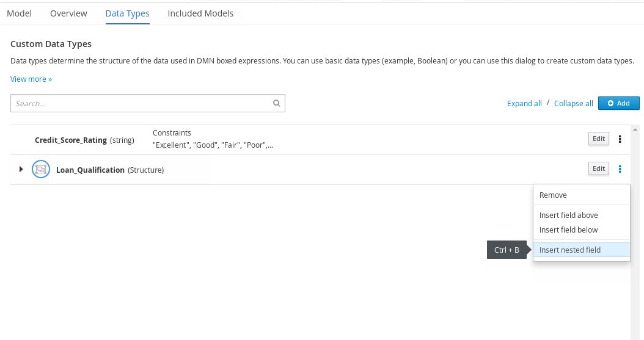Click the Loan_Qualification structure icon
This screenshot has width=644, height=340.
(x=40, y=170)
